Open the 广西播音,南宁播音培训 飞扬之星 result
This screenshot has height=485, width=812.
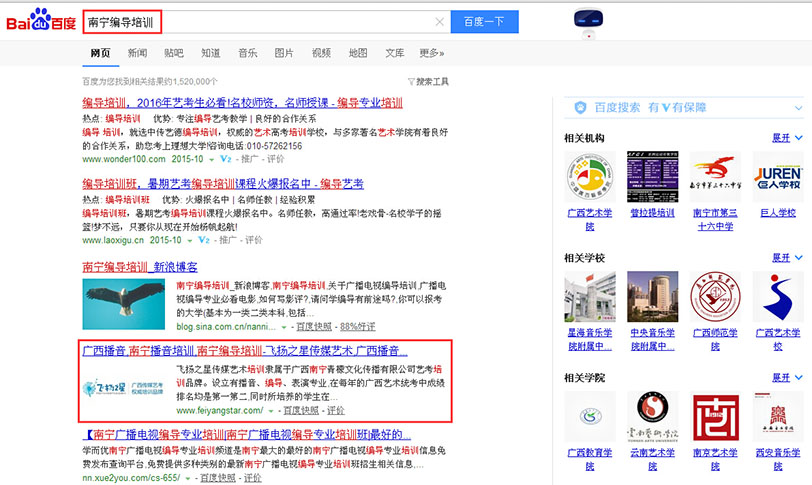pyautogui.click(x=245, y=350)
